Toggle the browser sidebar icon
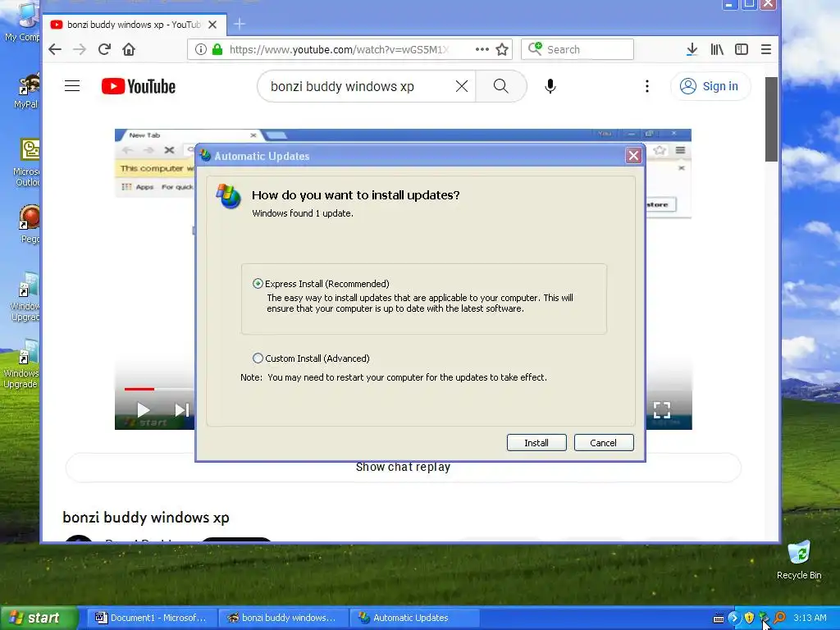This screenshot has height=630, width=840. [742, 49]
